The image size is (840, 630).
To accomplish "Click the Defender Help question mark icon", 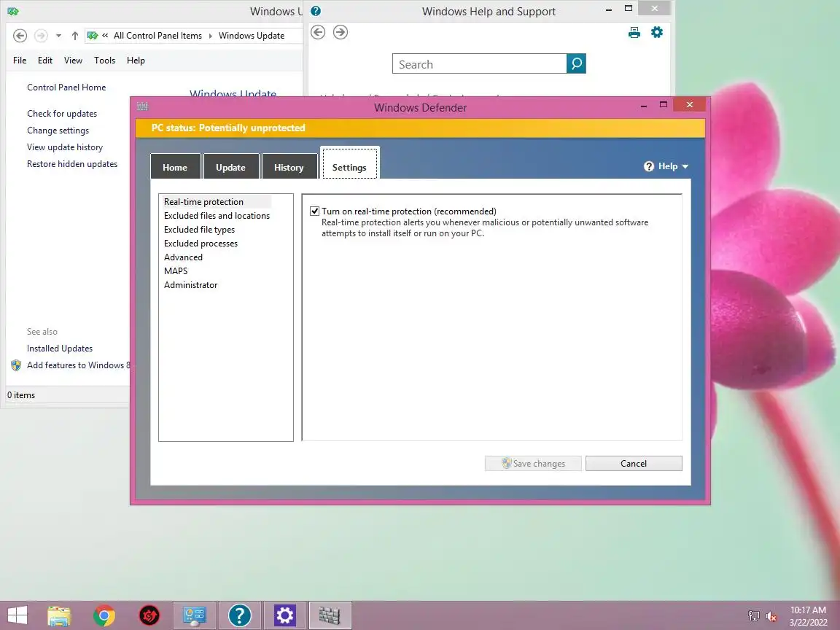I will [x=649, y=166].
